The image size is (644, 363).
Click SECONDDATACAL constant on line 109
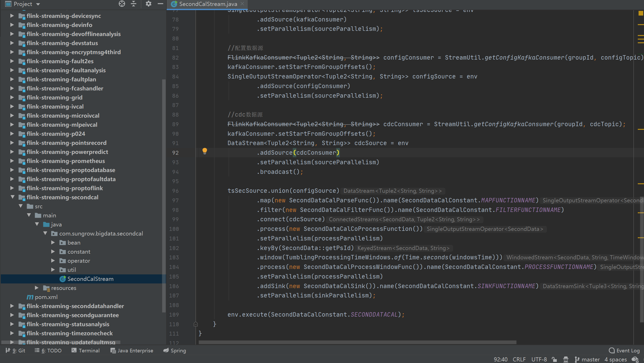pos(374,315)
